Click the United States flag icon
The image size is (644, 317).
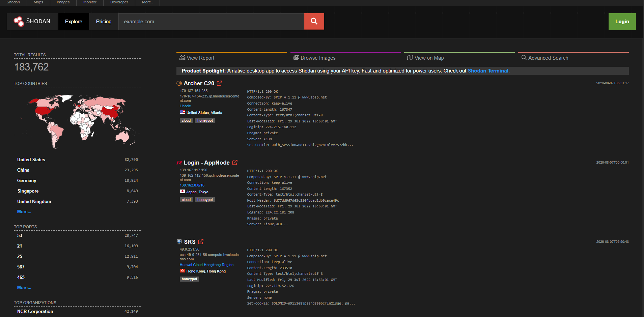pos(183,112)
